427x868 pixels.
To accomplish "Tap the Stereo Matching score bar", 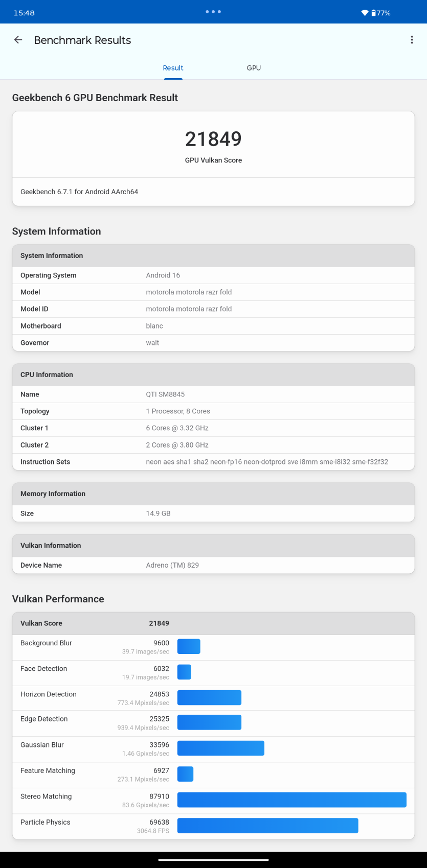I will 291,800.
